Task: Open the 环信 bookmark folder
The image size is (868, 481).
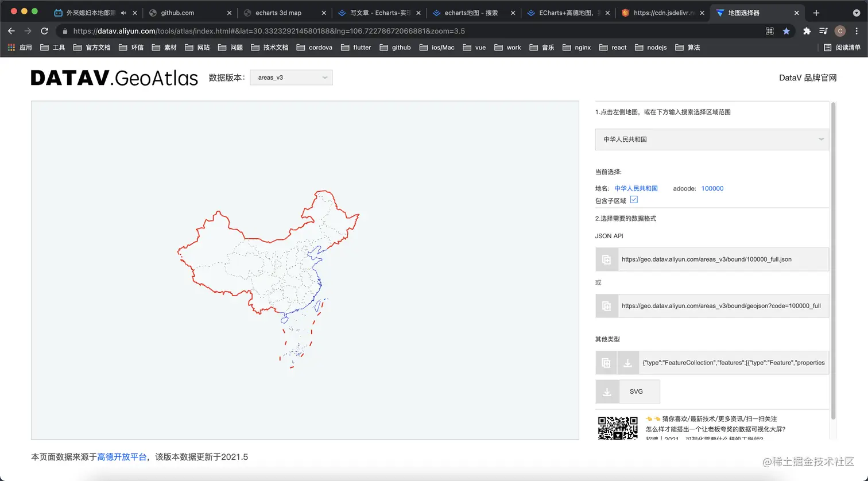Action: [x=131, y=48]
